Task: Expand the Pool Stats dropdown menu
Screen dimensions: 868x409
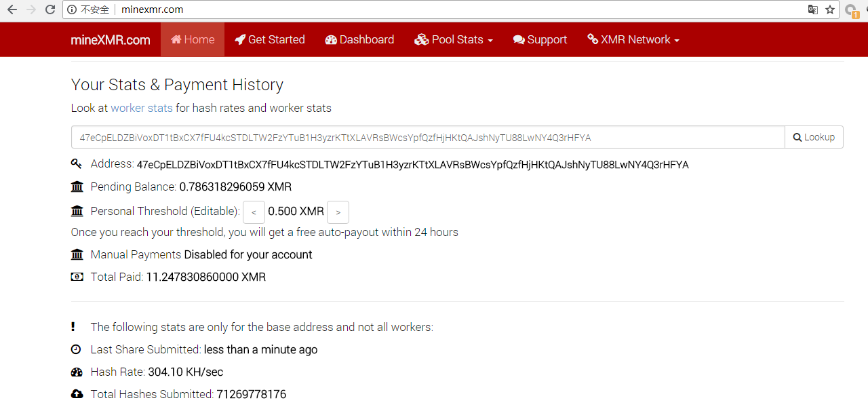Action: pyautogui.click(x=454, y=39)
